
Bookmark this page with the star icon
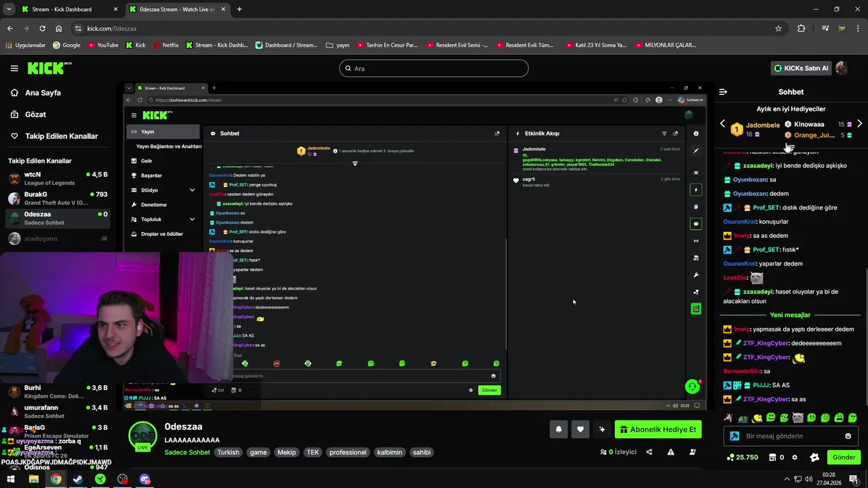[x=778, y=28]
